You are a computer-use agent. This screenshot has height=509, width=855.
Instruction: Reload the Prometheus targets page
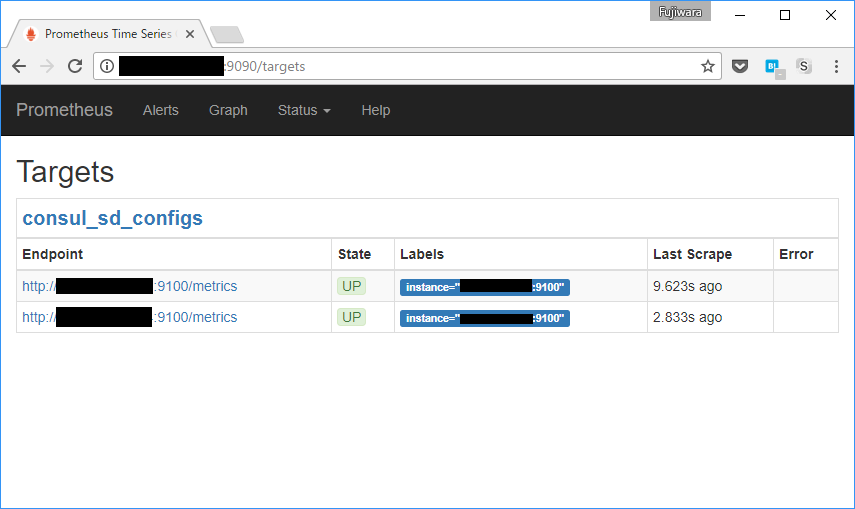point(75,67)
